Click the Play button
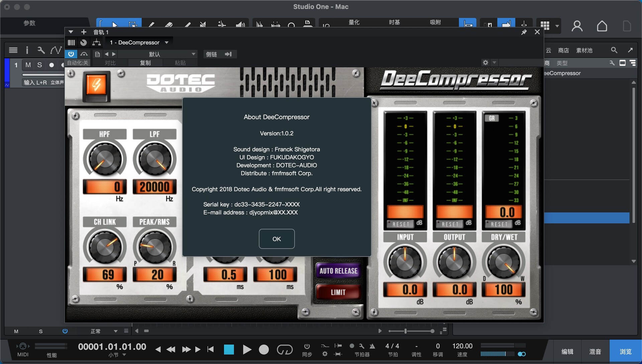Image resolution: width=642 pixels, height=364 pixels. point(247,350)
